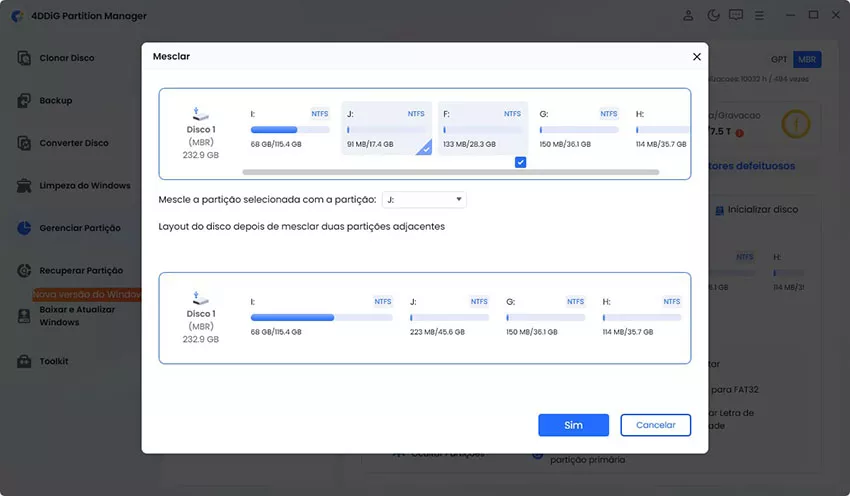Viewport: 850px width, 496px height.
Task: Click the Cancelar button
Action: click(x=655, y=425)
